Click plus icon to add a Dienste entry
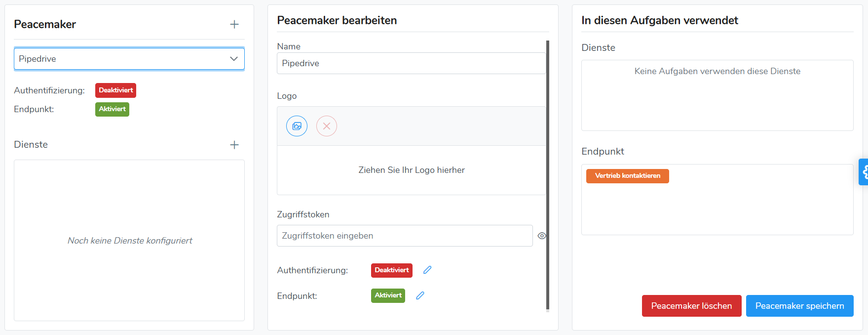Viewport: 868px width, 335px height. [234, 145]
